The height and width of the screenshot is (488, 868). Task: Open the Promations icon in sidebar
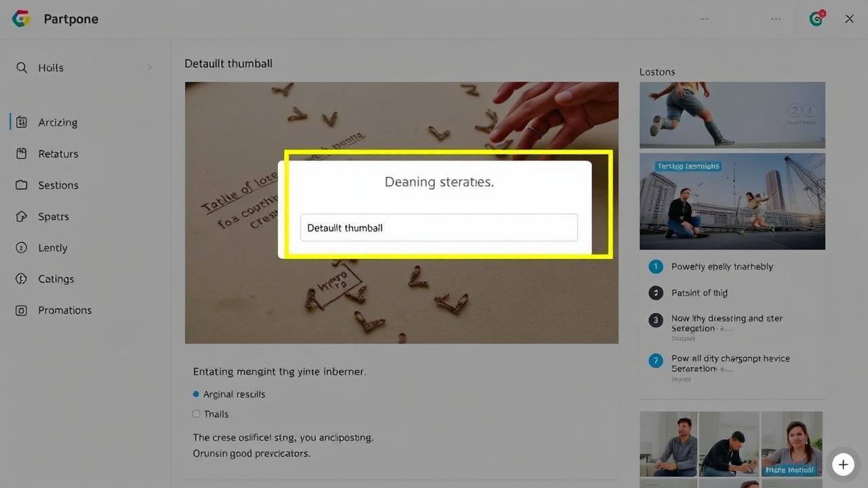click(x=22, y=310)
